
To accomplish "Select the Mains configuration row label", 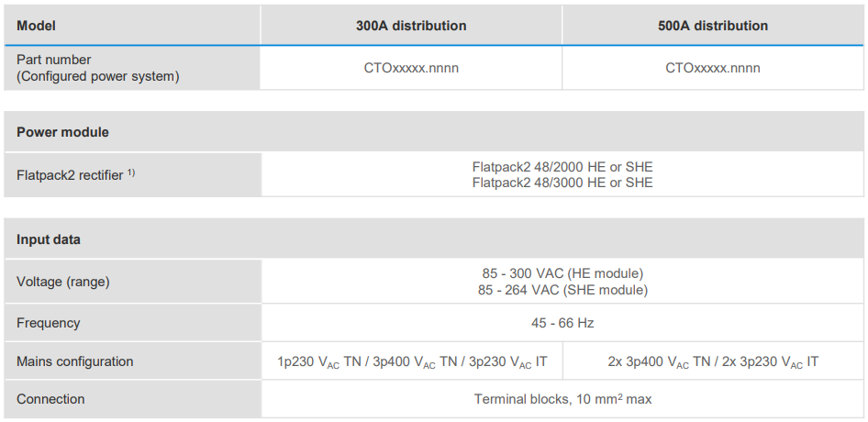I will [x=75, y=361].
